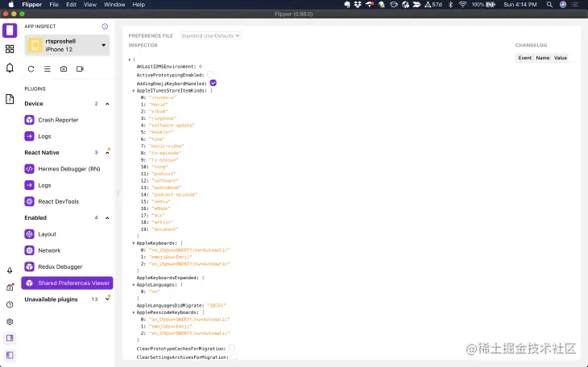Toggle the left sidebar layout icon
Image resolution: width=588 pixels, height=367 pixels.
tap(10, 355)
